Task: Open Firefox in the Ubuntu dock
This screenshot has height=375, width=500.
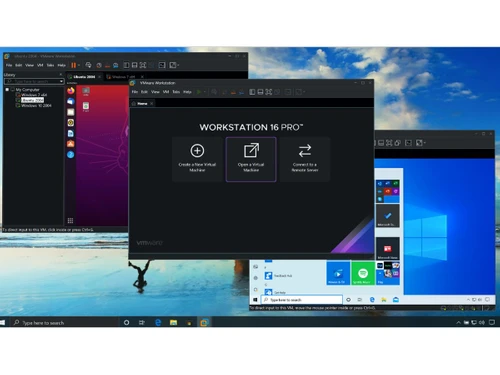Action: pyautogui.click(x=71, y=90)
